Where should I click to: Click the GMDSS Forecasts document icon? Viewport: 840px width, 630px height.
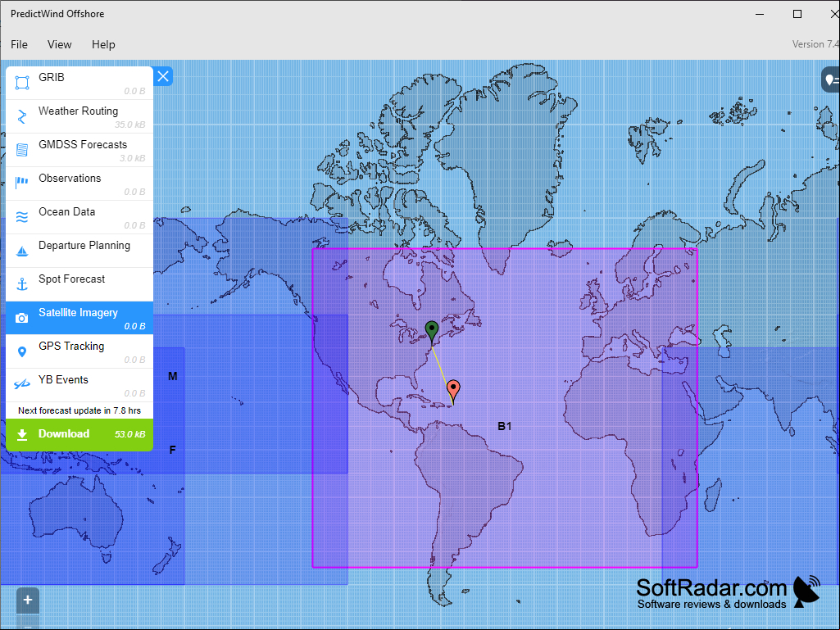22,150
